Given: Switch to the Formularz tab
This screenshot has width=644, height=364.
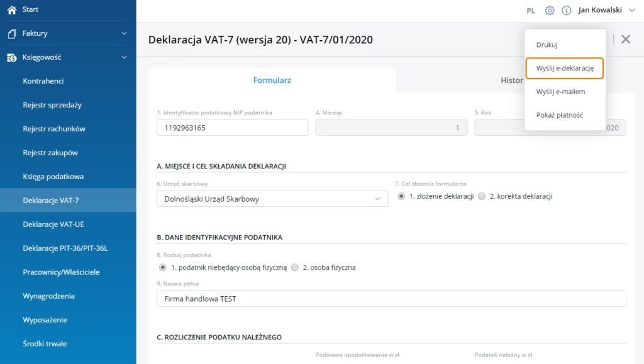Looking at the screenshot, I should click(272, 80).
